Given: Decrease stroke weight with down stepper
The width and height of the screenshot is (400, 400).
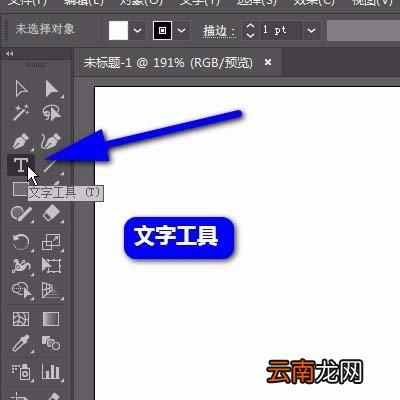Looking at the screenshot, I should point(250,35).
